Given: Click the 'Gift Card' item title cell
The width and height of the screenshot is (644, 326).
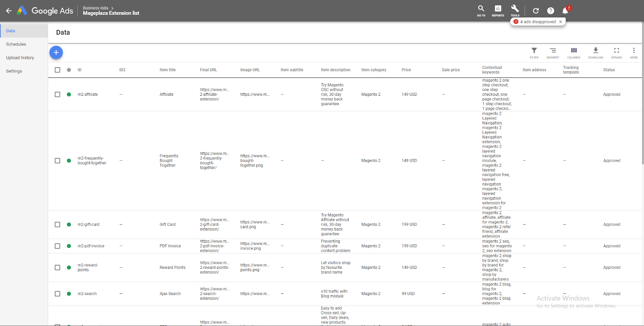Looking at the screenshot, I should point(167,225).
